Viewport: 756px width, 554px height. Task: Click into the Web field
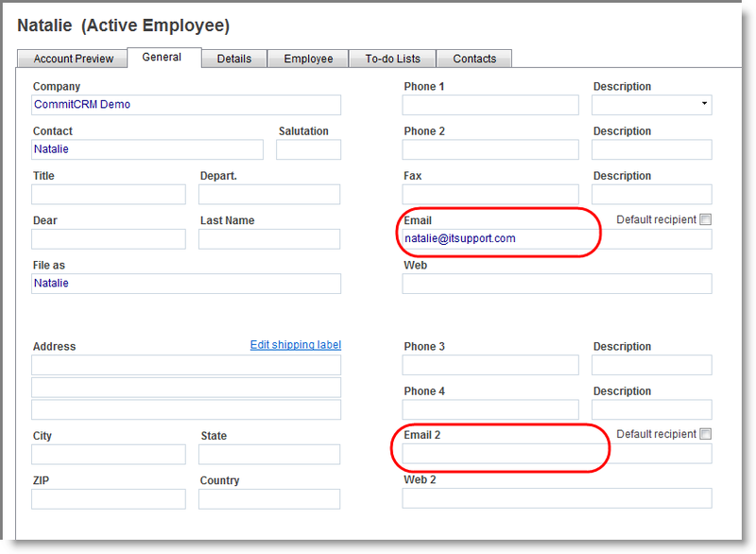pos(557,283)
